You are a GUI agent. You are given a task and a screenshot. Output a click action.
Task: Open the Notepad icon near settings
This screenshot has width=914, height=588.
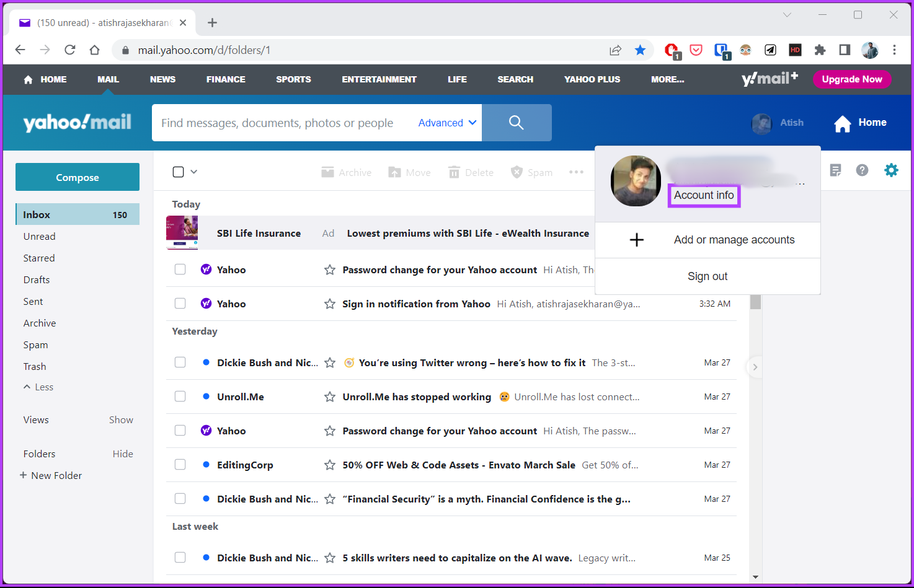click(835, 170)
